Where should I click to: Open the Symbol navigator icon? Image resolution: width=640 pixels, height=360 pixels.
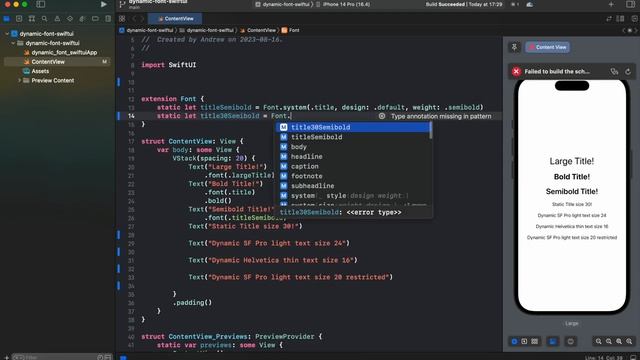[x=31, y=19]
